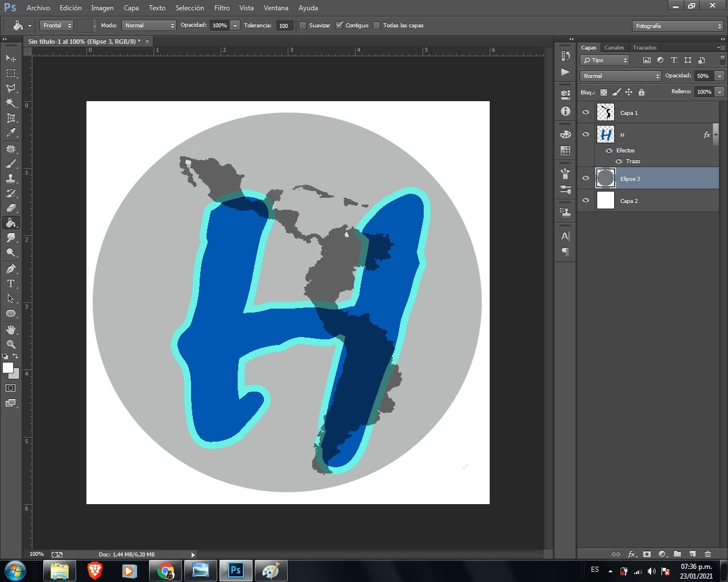This screenshot has width=728, height=582.
Task: Select the Patch healing tool
Action: tap(11, 149)
